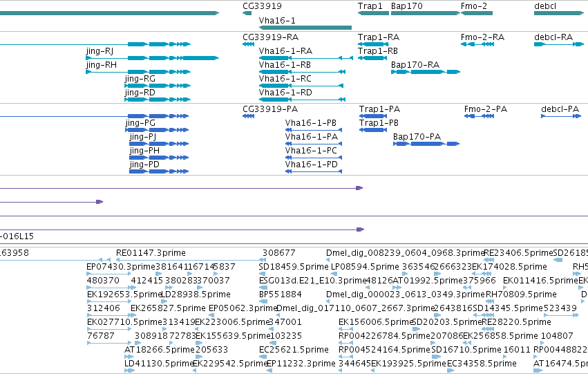Select protein Bap170-PA
The height and width of the screenshot is (374, 588).
[x=417, y=137]
